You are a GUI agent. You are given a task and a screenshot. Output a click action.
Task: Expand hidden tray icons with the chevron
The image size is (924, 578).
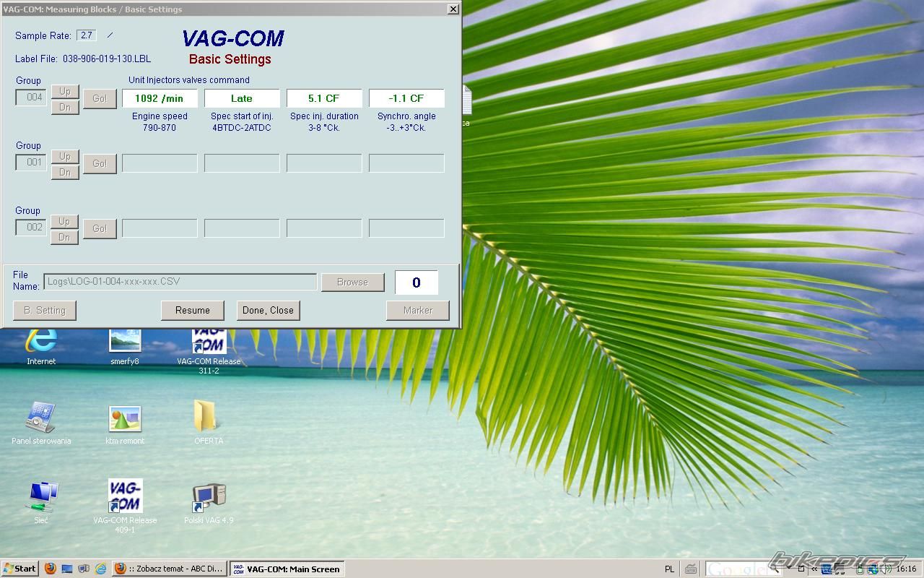[814, 569]
